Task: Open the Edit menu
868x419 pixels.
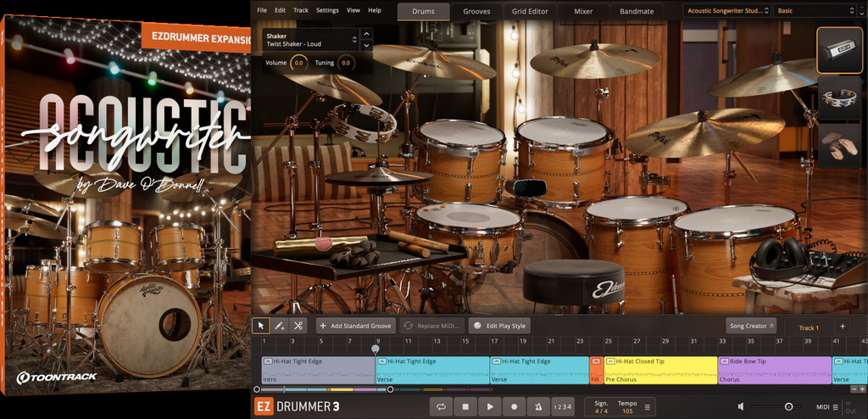Action: pos(280,10)
